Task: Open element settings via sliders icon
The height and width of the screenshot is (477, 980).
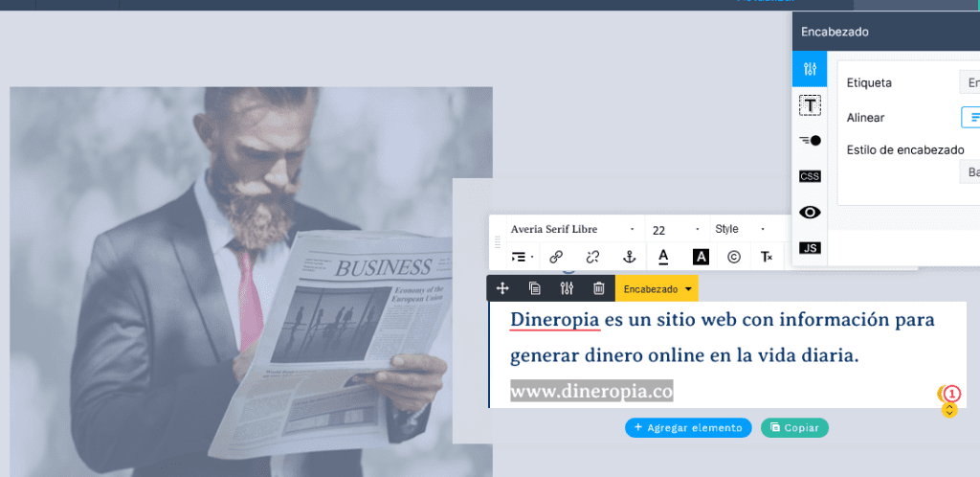Action: (x=567, y=288)
